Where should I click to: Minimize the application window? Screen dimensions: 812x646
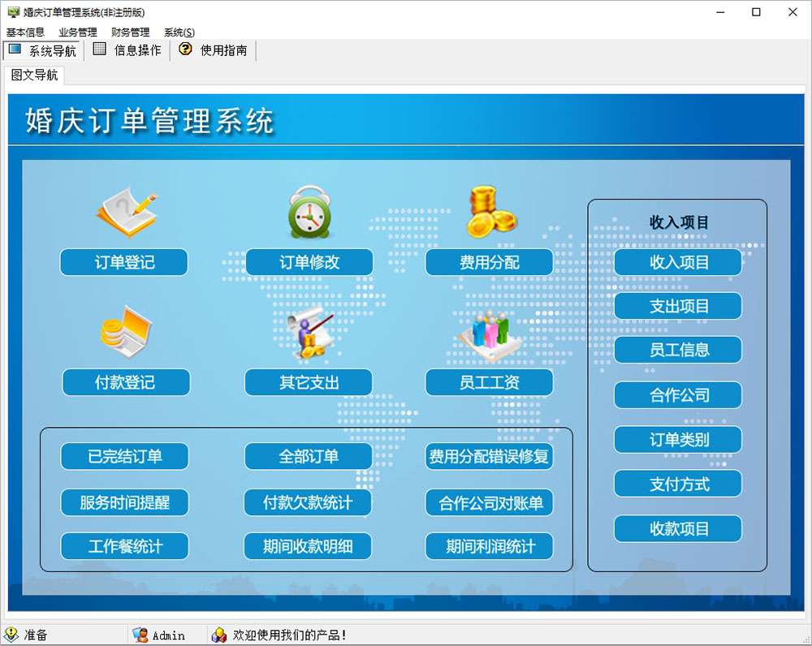(720, 12)
